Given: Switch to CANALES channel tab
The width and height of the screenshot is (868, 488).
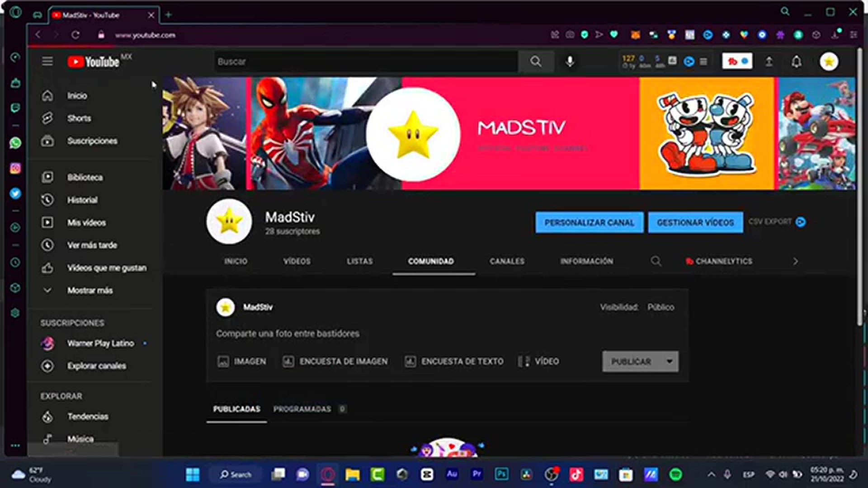Looking at the screenshot, I should point(507,261).
